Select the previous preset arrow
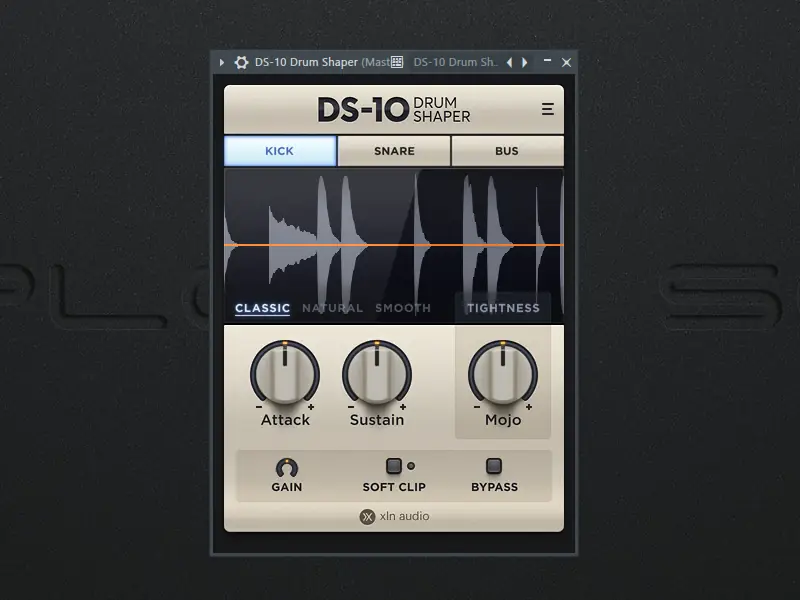800x600 pixels. [510, 62]
